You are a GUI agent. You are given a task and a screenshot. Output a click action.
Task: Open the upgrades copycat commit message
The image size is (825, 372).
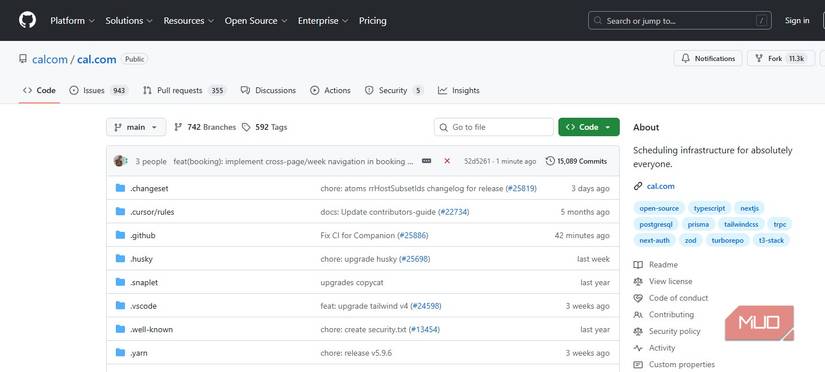click(x=352, y=283)
